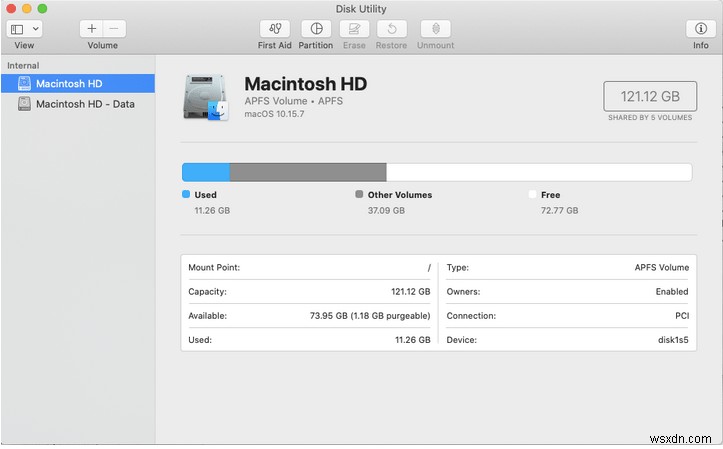723x449 pixels.
Task: Click the 121.12 GB Capacity table value
Action: pos(410,291)
